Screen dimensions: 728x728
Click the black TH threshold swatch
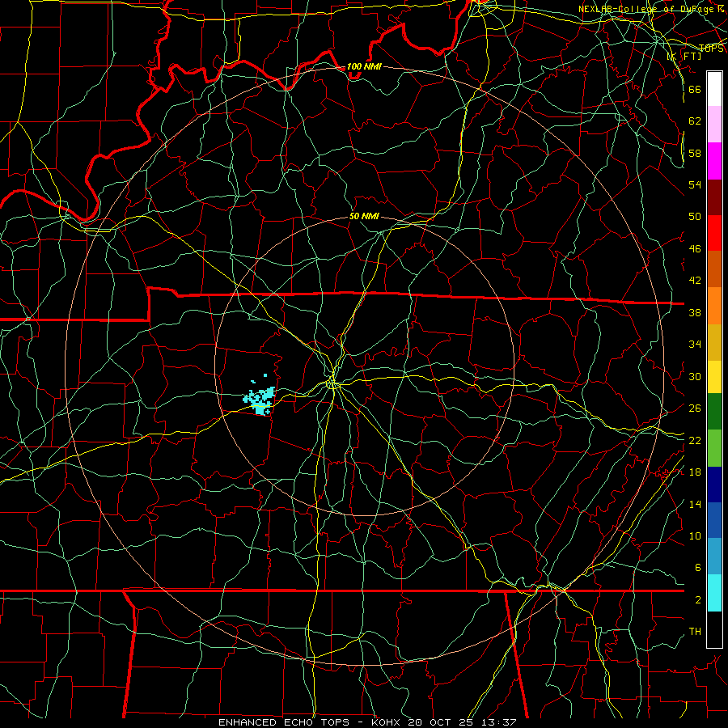pyautogui.click(x=714, y=629)
